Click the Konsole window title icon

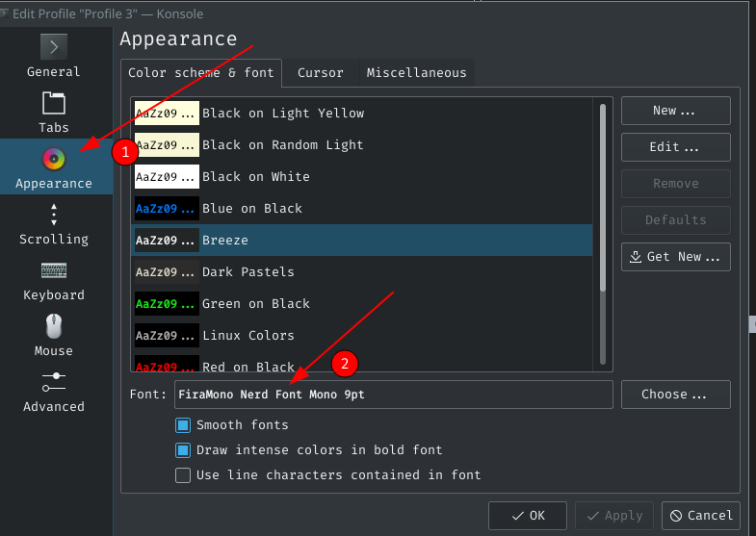5,13
